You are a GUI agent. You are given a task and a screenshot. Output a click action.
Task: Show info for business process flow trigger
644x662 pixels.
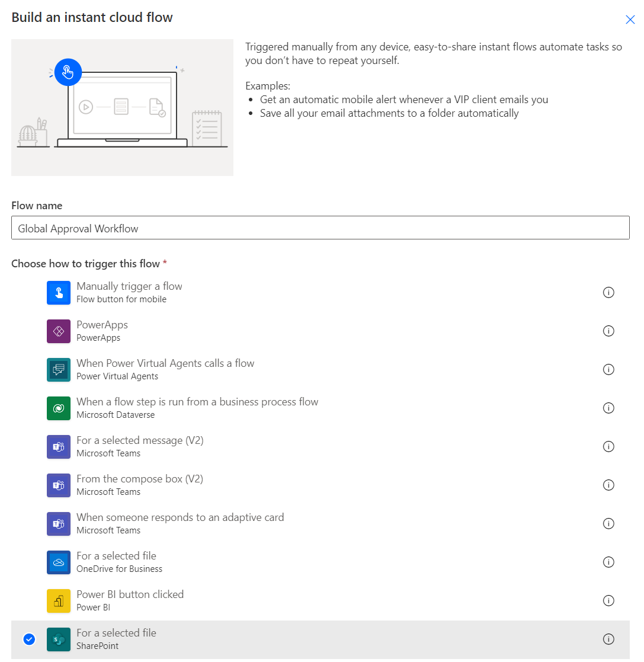[x=608, y=408]
